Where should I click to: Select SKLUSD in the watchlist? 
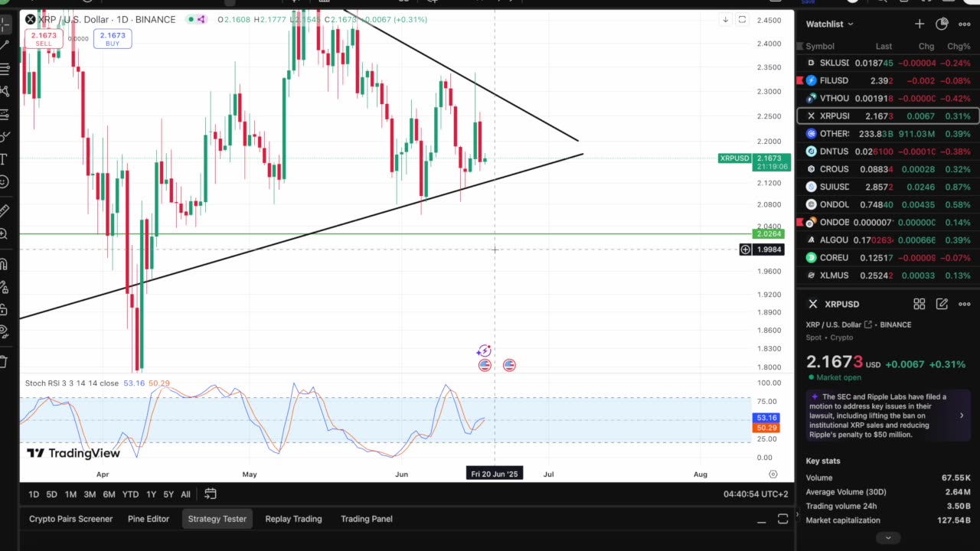888,63
